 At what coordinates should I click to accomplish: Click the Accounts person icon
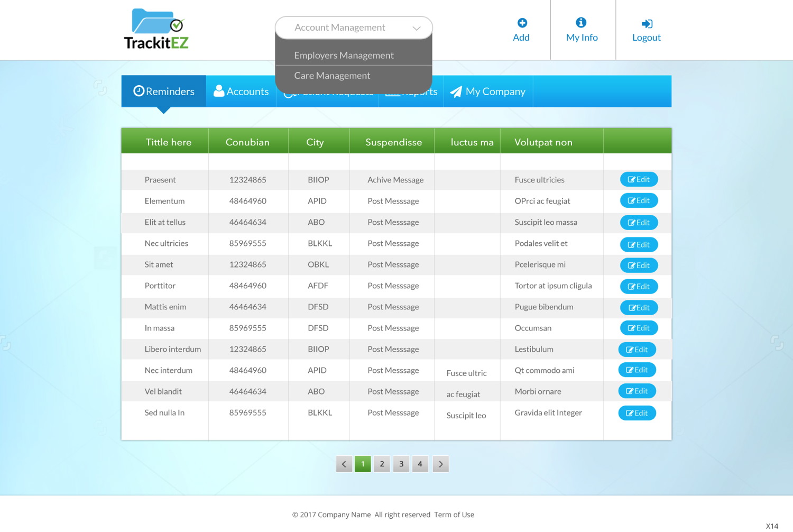pyautogui.click(x=218, y=91)
